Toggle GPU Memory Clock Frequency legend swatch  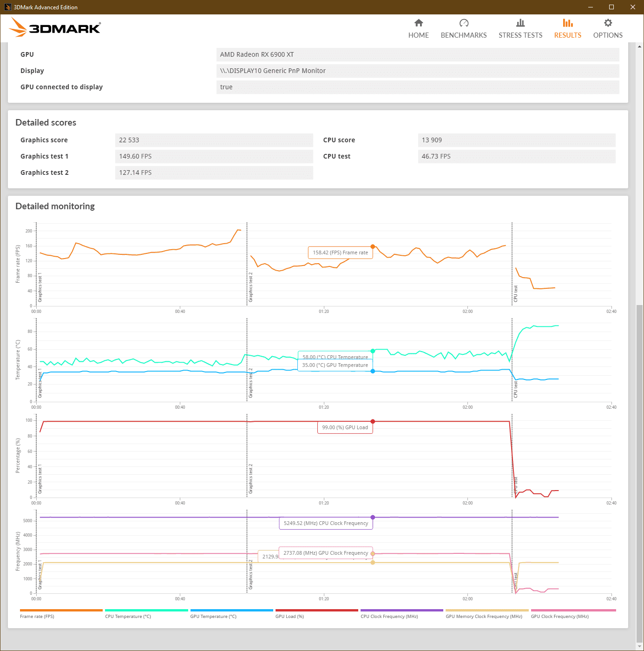point(487,610)
